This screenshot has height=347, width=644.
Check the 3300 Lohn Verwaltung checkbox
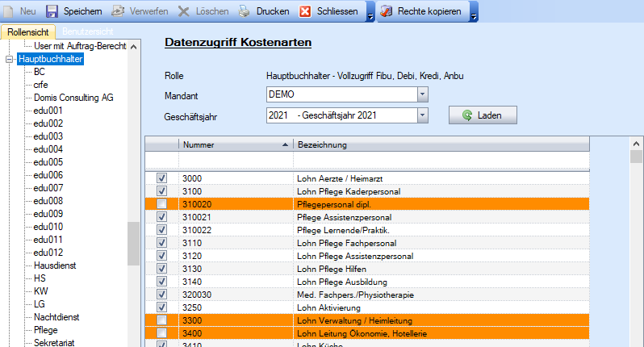(x=162, y=320)
